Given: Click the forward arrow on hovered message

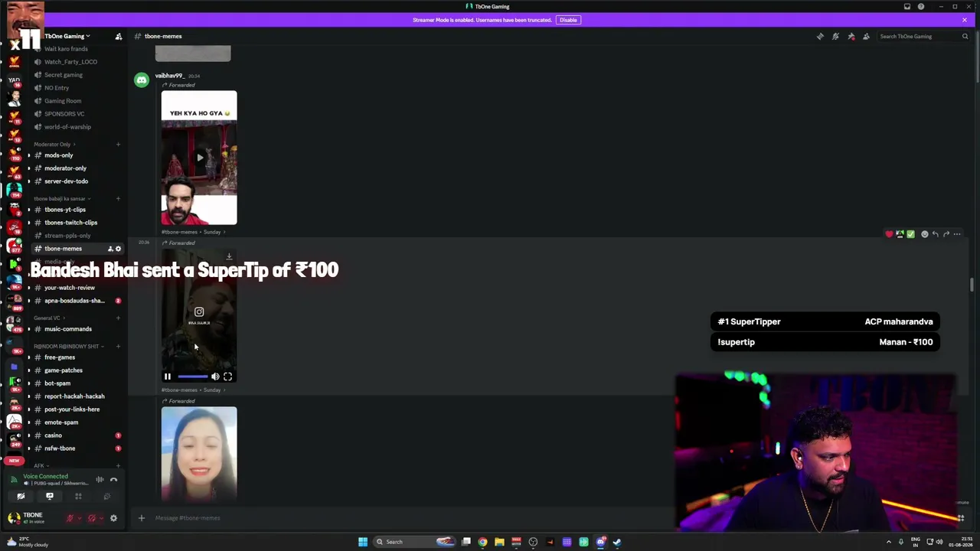Looking at the screenshot, I should click(x=946, y=234).
